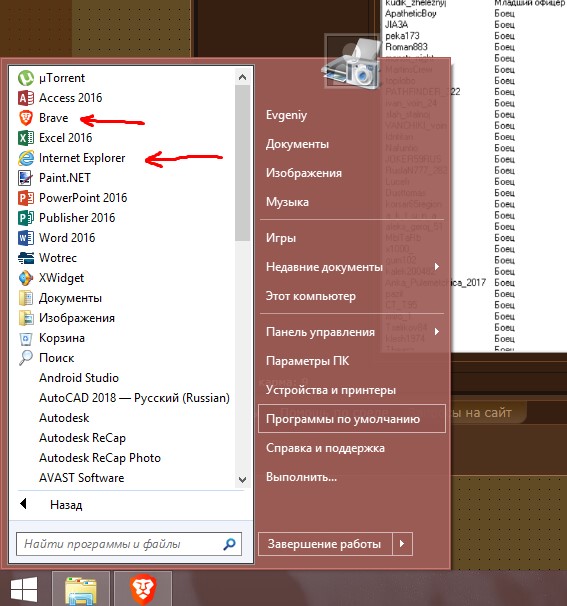
Task: Open Internet Explorer from the list
Action: coord(72,158)
